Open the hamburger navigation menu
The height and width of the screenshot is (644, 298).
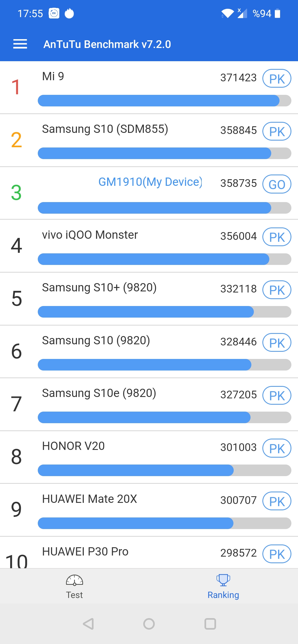(20, 44)
